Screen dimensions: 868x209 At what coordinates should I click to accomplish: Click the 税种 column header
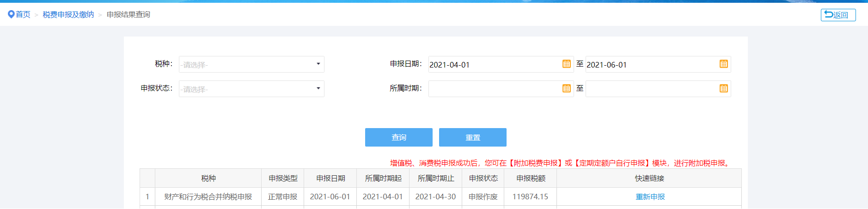tap(208, 178)
